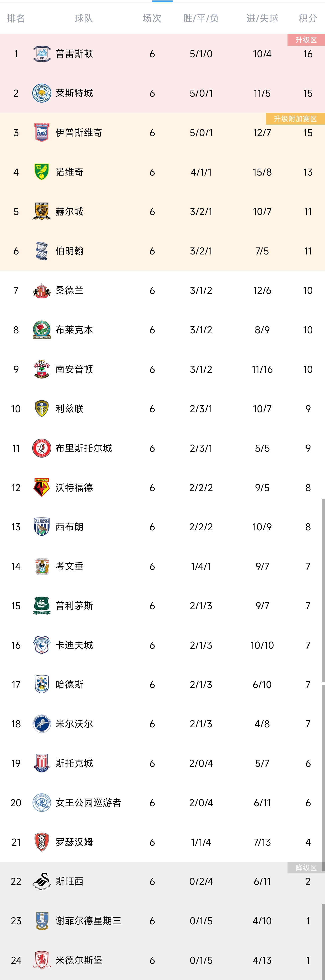Viewport: 325px width, 980px height.
Task: Open the Middlesbrough (米德尔斯堡) crest
Action: pos(42,960)
